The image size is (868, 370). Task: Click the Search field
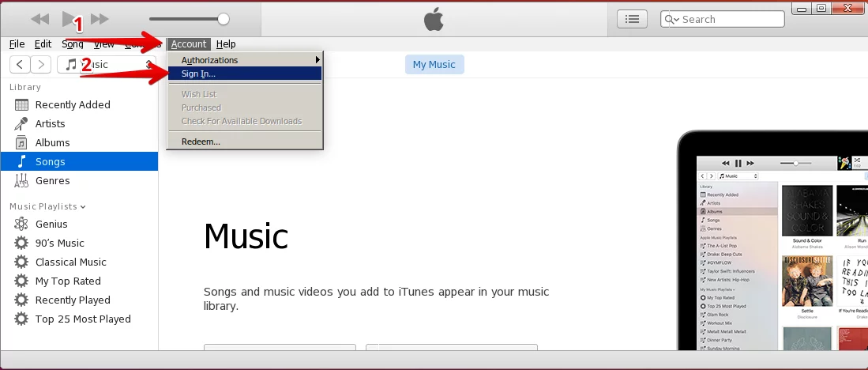click(723, 20)
